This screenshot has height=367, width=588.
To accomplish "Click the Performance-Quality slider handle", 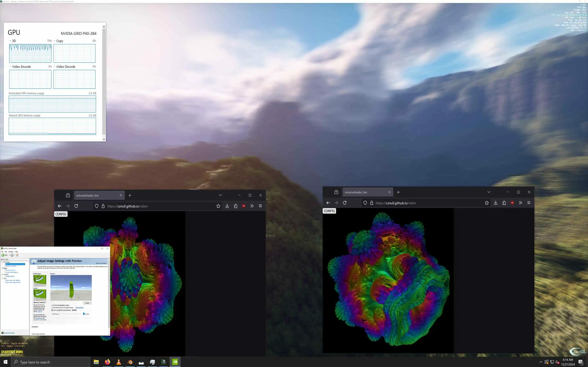I will pyautogui.click(x=84, y=314).
